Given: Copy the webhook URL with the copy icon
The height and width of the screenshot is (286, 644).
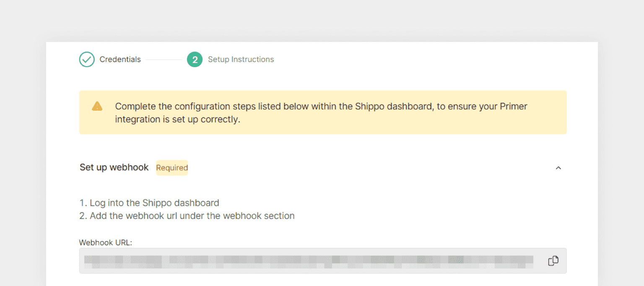Looking at the screenshot, I should pyautogui.click(x=553, y=261).
